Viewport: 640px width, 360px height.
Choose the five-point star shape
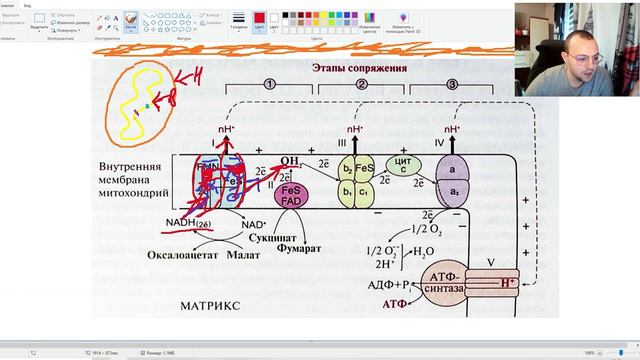(160, 30)
